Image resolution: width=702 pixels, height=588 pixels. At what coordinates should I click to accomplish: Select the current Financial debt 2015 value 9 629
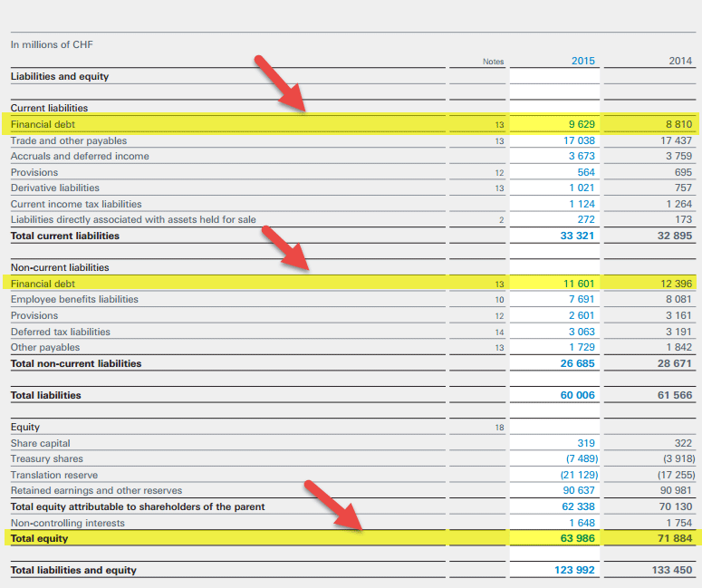(x=582, y=124)
